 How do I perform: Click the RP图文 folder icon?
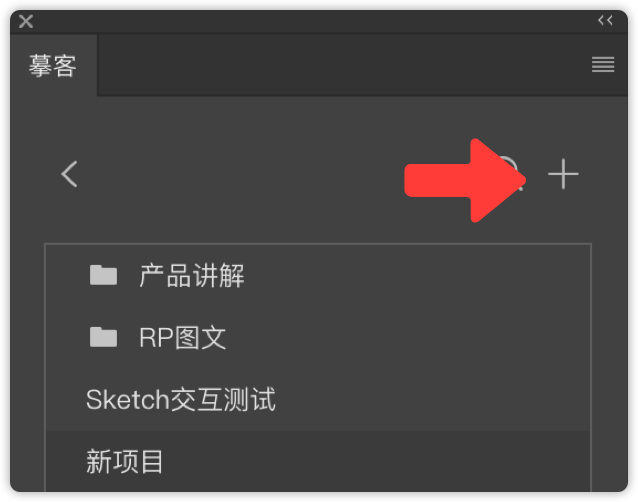[x=103, y=337]
